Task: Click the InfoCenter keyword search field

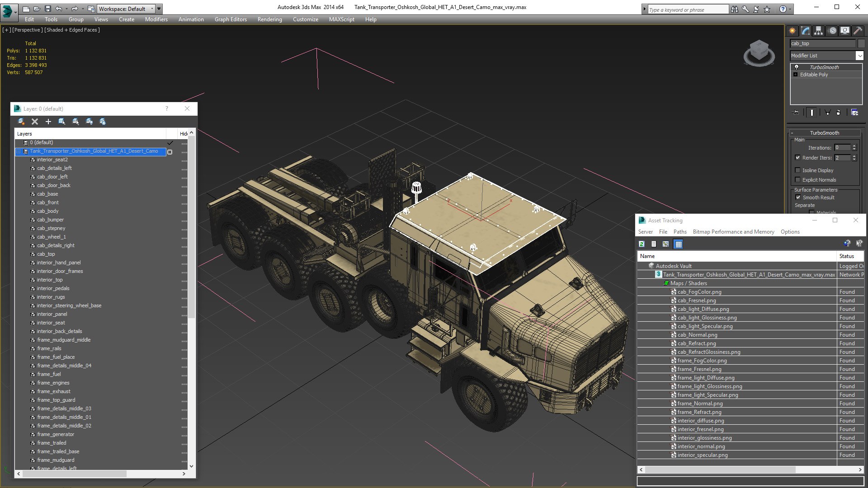Action: click(x=688, y=9)
